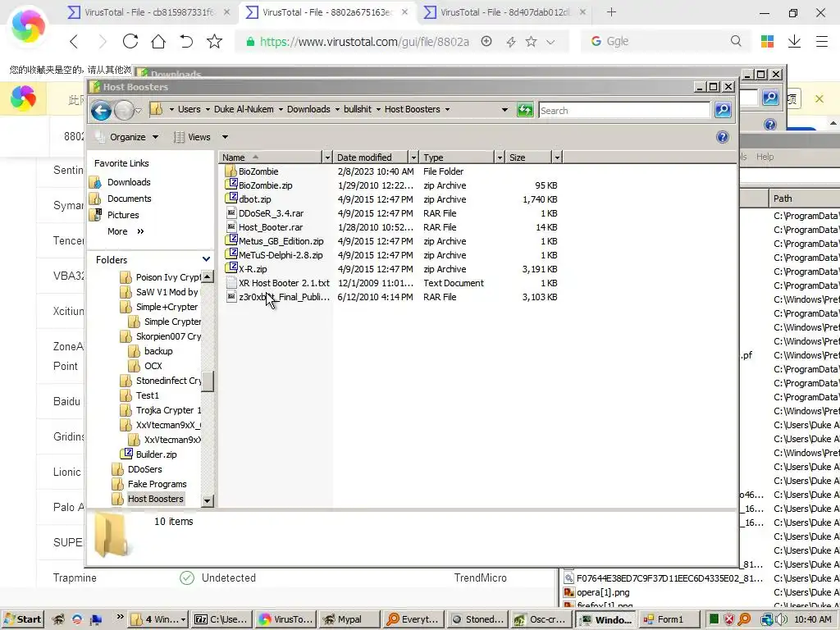Click the lightning bolt icon in address bar
840x630 pixels.
click(x=510, y=42)
